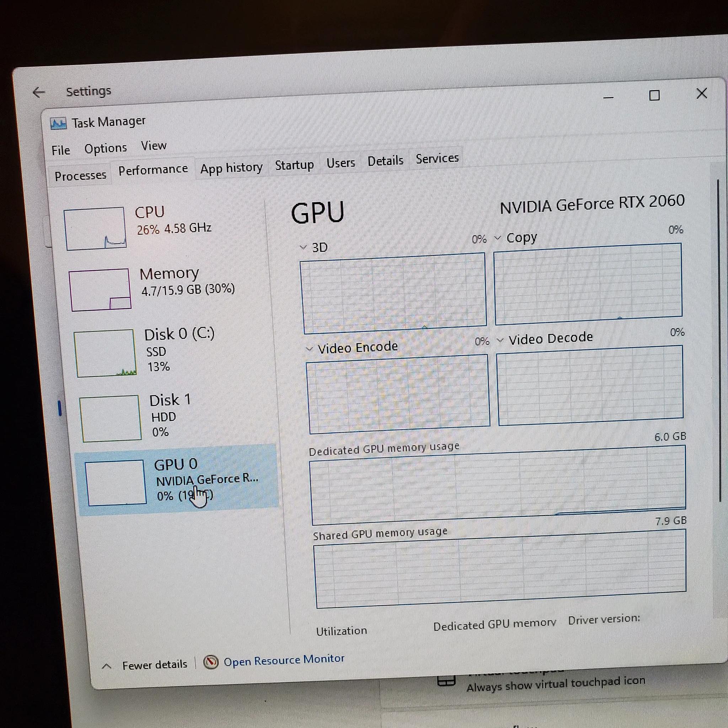Click the Driver version label
The image size is (728, 728).
tap(604, 620)
